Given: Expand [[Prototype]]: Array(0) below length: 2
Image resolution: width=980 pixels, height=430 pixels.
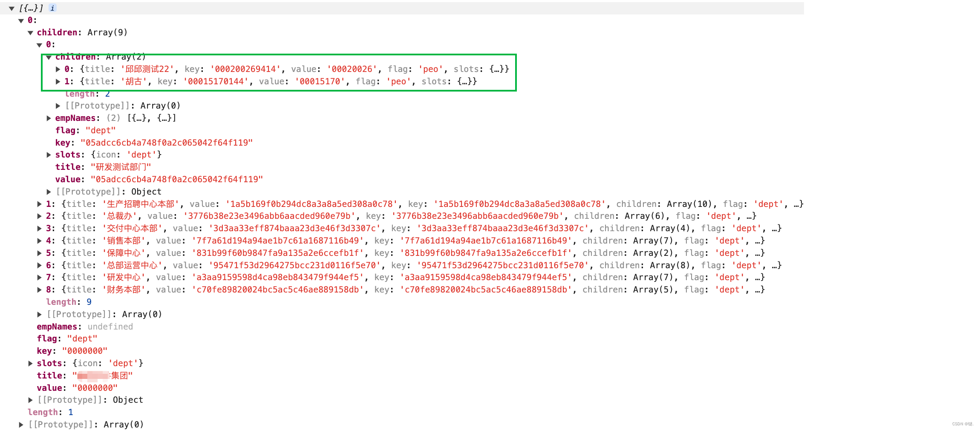Looking at the screenshot, I should [58, 106].
